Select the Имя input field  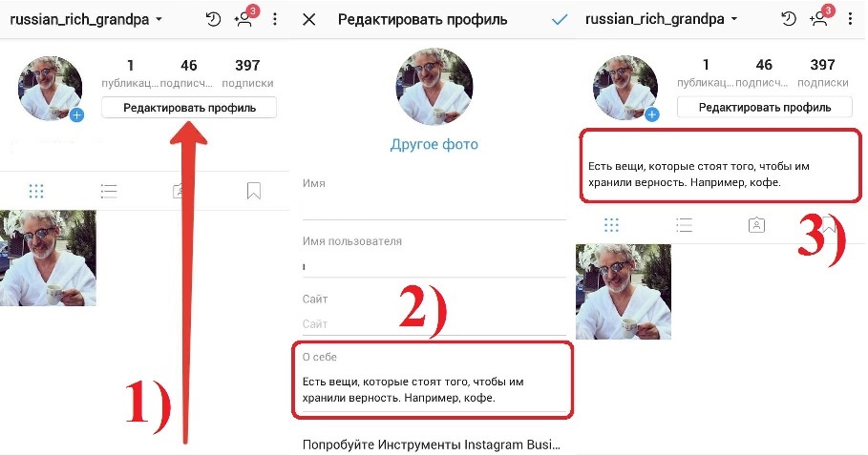point(434,209)
